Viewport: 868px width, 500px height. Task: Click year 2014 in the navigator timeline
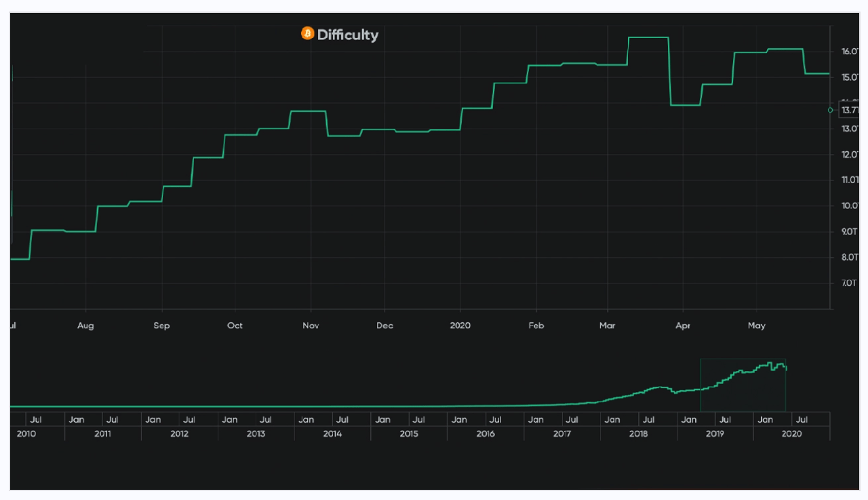(x=332, y=434)
